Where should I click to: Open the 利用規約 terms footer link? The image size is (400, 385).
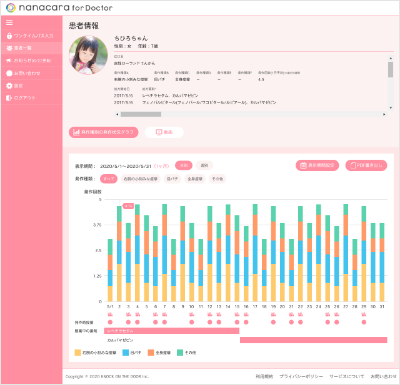pyautogui.click(x=264, y=376)
